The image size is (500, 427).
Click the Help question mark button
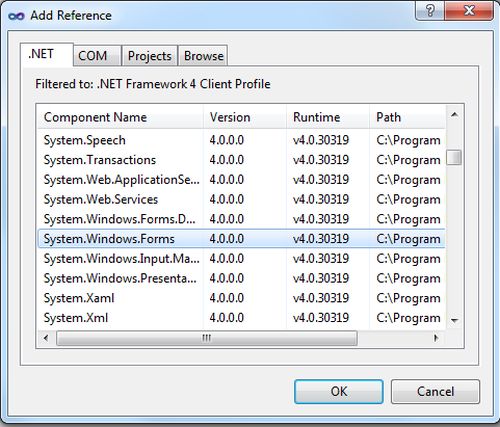click(430, 12)
